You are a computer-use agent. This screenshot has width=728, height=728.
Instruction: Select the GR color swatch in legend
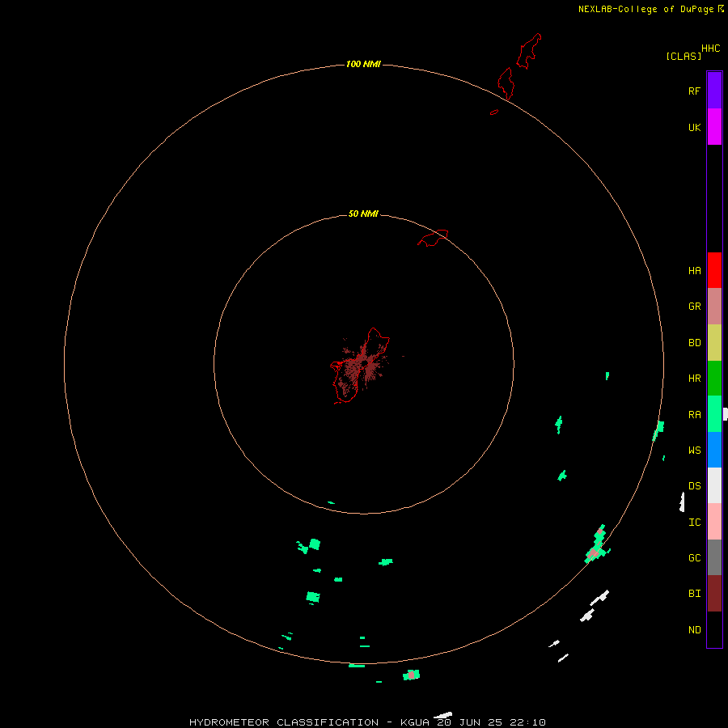(x=714, y=307)
